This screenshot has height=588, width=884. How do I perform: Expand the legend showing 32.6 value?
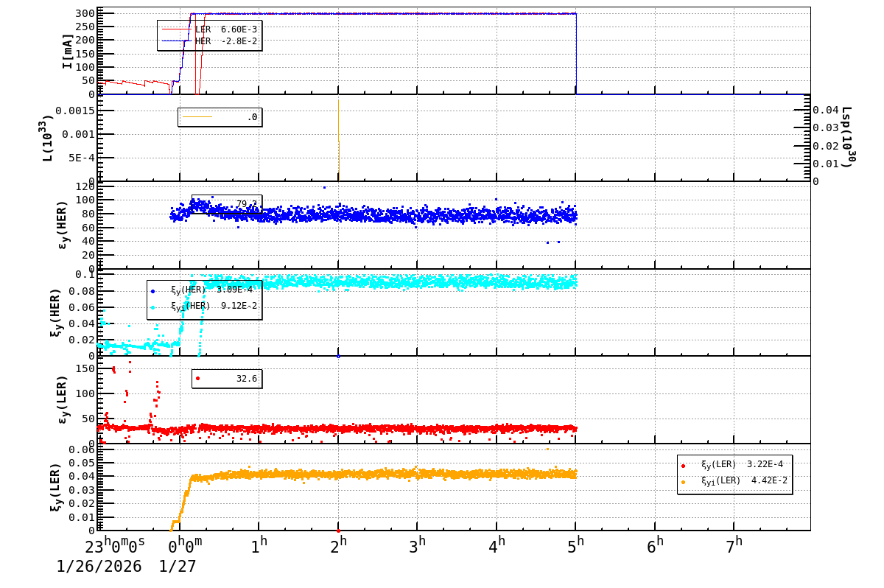point(228,379)
